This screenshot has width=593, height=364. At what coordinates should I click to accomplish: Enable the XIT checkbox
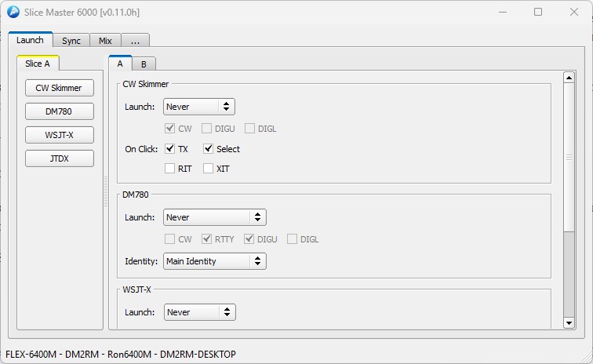(x=208, y=169)
